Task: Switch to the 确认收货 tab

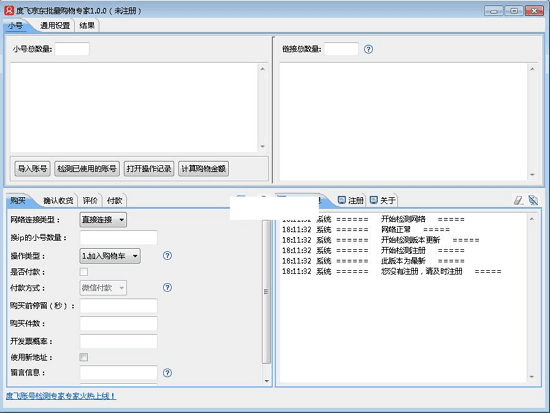Action: (58, 200)
